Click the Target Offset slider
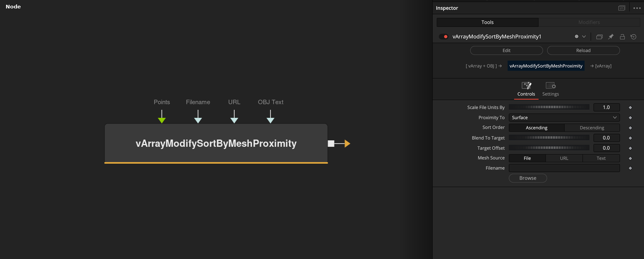 coord(549,148)
